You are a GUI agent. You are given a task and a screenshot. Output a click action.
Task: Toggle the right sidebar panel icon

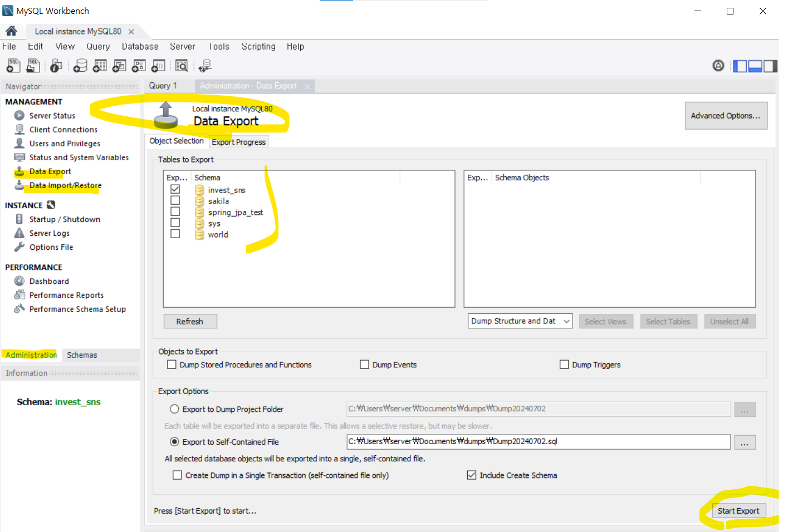[770, 66]
